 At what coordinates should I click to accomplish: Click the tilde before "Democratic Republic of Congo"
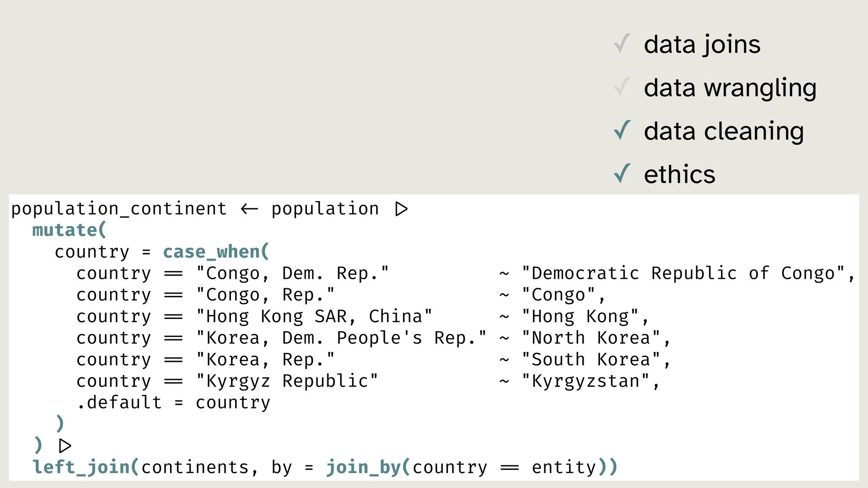504,274
